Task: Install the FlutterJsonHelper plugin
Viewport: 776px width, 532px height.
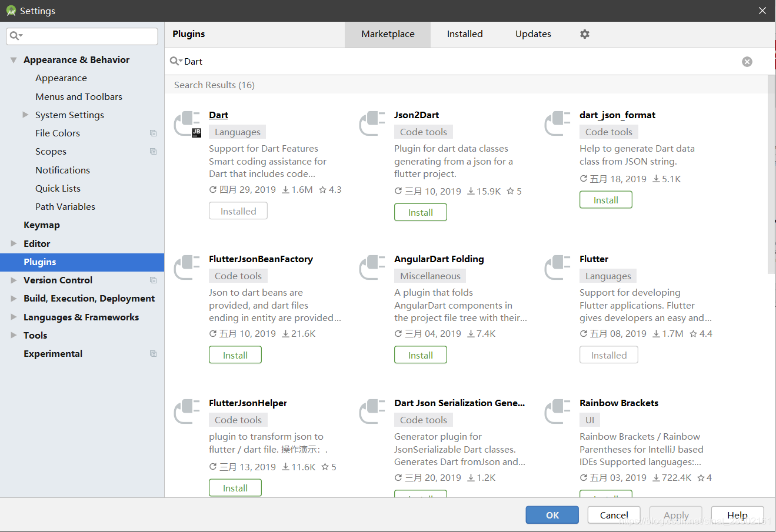Action: coord(235,488)
